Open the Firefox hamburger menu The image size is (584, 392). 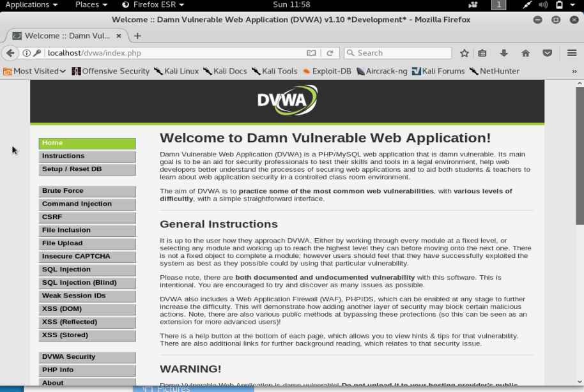[x=572, y=53]
